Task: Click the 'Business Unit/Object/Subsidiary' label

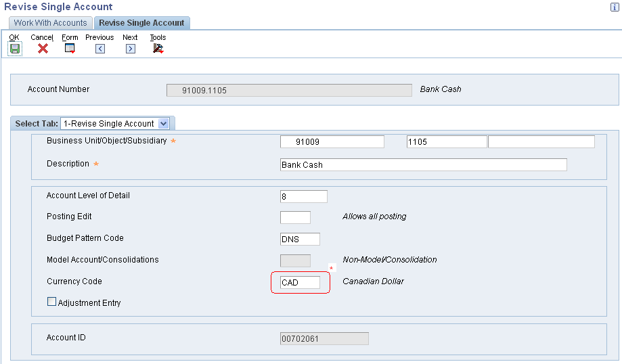Action: (107, 141)
